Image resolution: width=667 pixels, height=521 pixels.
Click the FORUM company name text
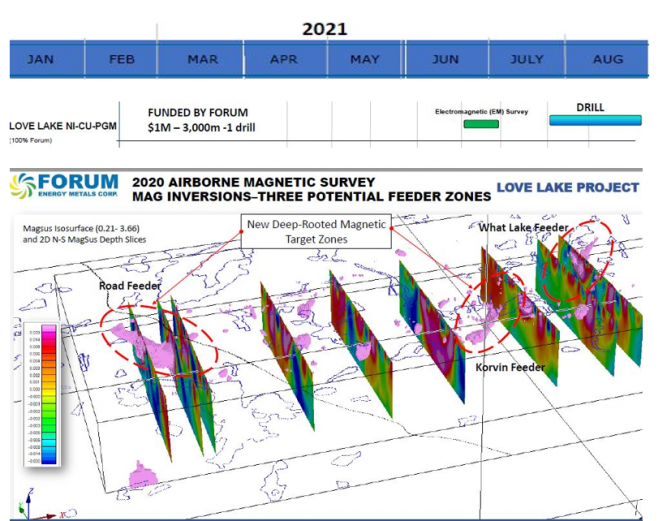78,182
